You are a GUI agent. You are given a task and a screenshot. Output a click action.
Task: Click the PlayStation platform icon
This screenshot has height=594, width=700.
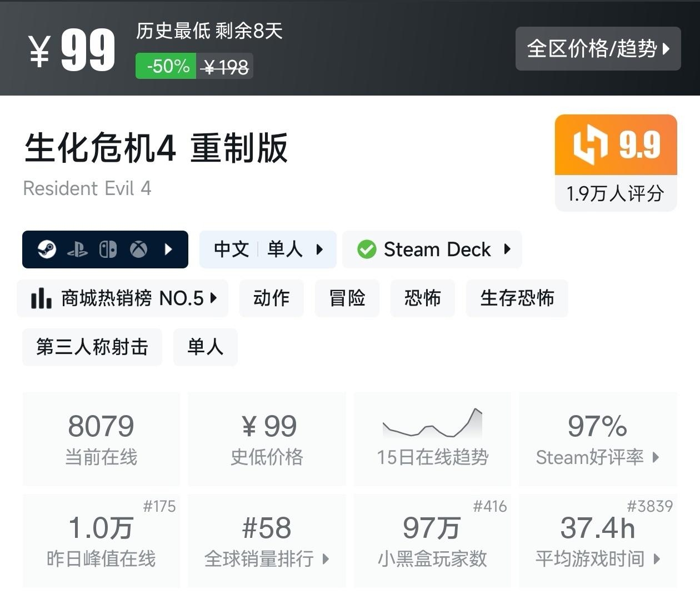pos(77,250)
